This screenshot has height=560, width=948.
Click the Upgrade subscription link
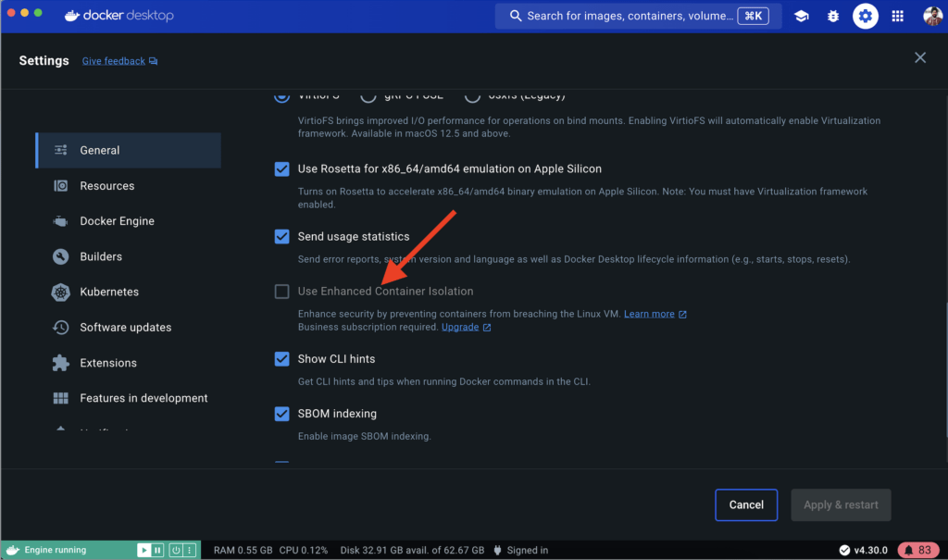point(460,327)
